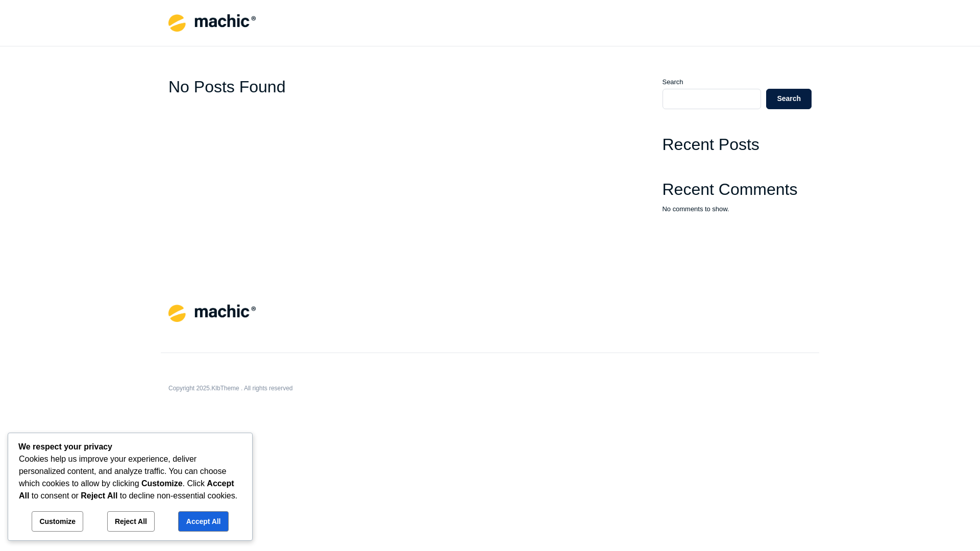This screenshot has width=980, height=551.
Task: Click the 'Copyright 2025' footer text
Action: pos(189,388)
